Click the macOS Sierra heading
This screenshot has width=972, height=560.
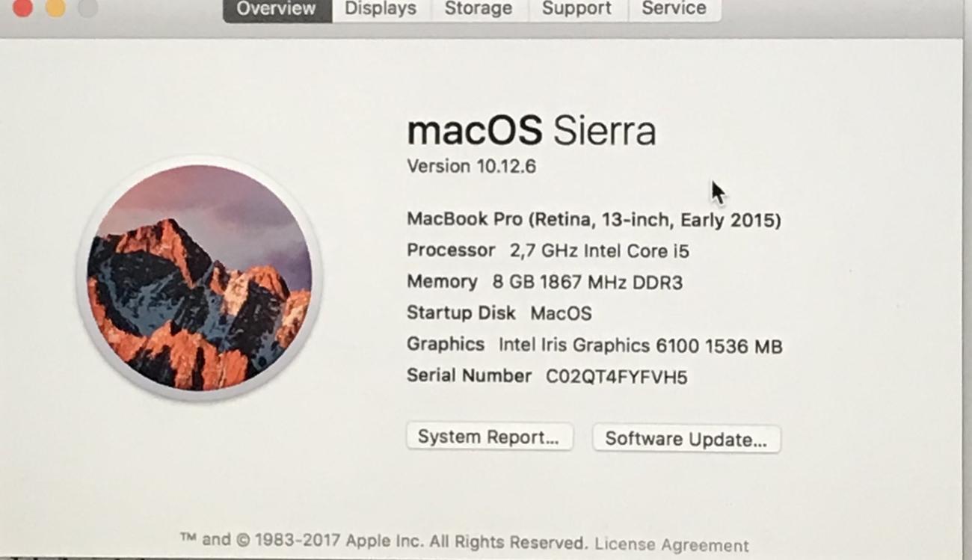532,132
